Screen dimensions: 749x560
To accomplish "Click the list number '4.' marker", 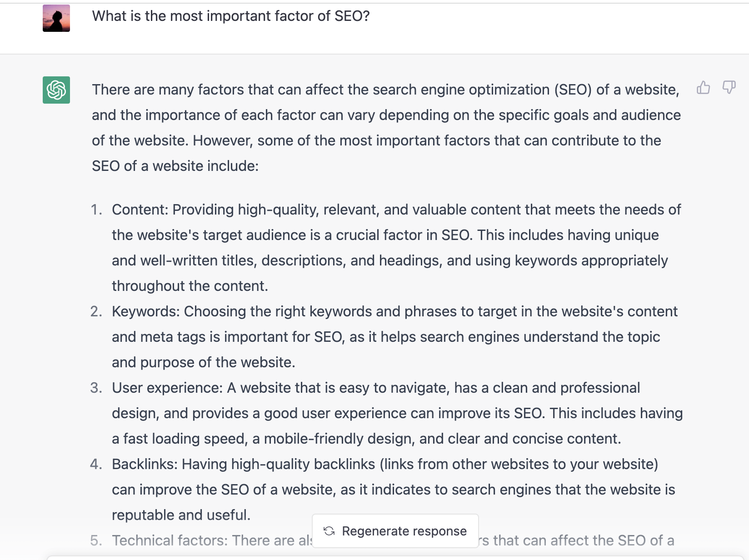I will pos(96,464).
